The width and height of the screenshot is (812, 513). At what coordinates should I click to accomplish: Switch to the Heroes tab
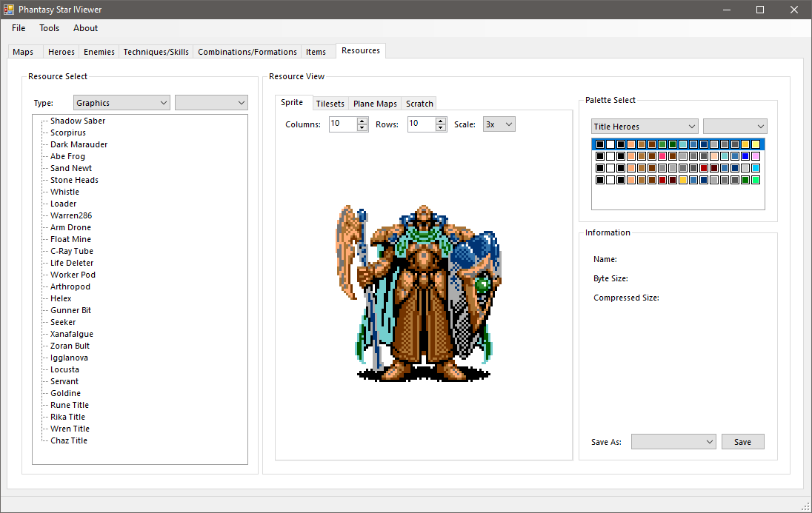click(61, 52)
